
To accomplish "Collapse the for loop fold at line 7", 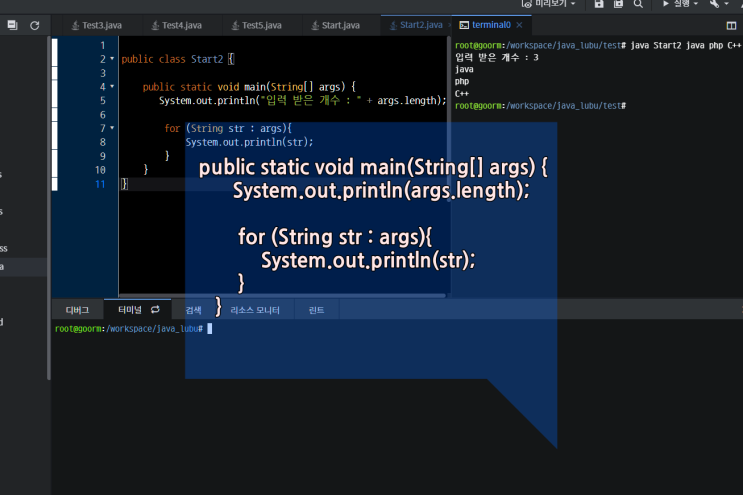I will (112, 128).
